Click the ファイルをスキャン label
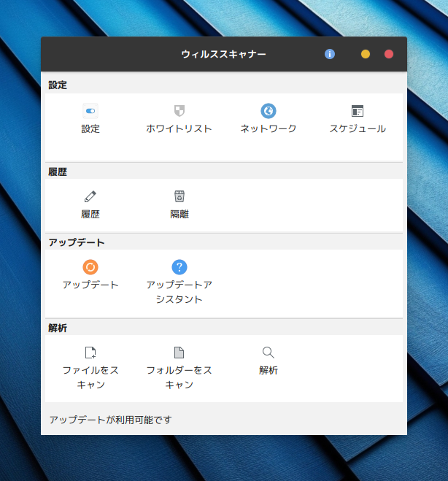The width and height of the screenshot is (448, 481). (x=90, y=377)
